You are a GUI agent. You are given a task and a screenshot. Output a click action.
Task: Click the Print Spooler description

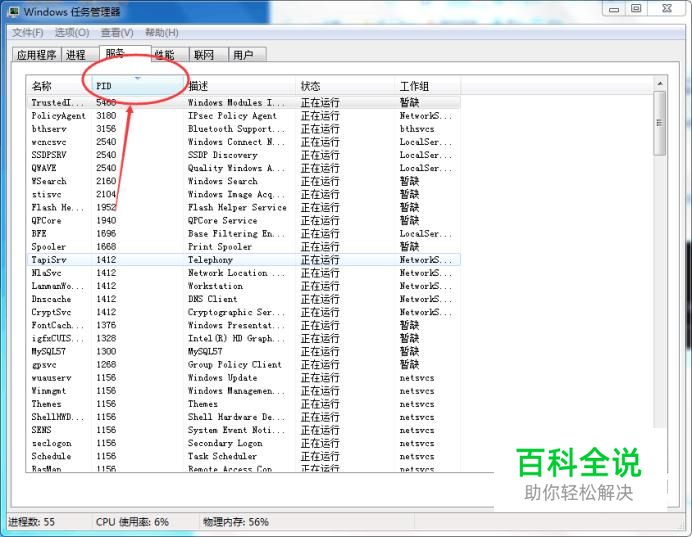point(220,247)
